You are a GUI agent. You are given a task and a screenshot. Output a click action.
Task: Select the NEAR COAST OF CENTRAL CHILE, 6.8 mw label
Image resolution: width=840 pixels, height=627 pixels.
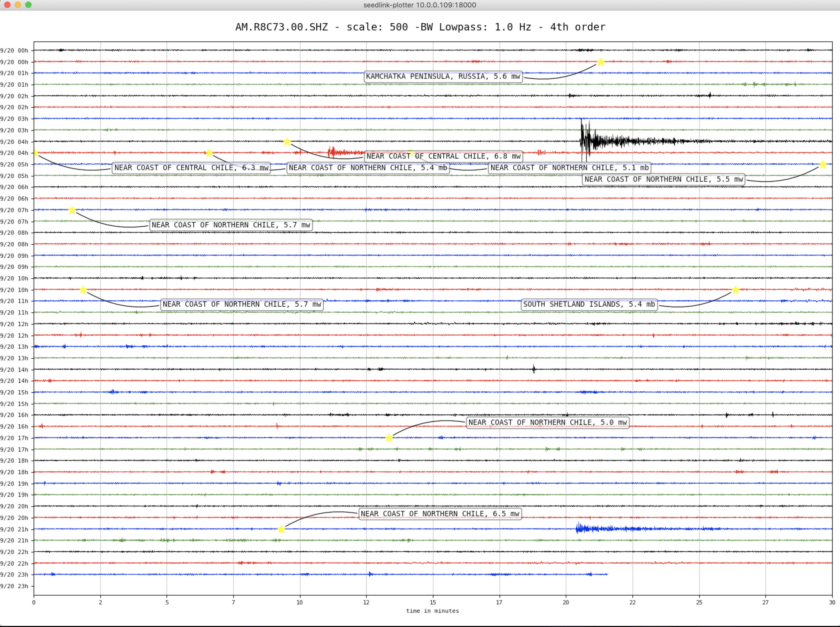click(x=444, y=156)
